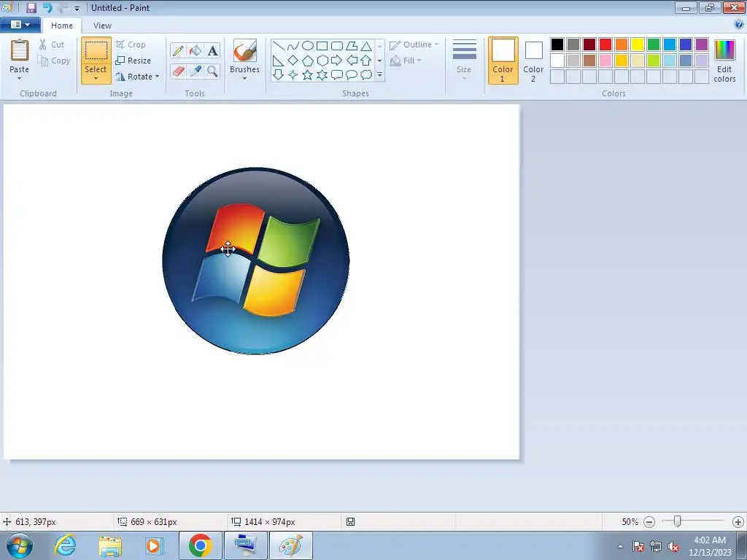Choose the Polygon shape
This screenshot has height=560, width=747.
[x=352, y=46]
